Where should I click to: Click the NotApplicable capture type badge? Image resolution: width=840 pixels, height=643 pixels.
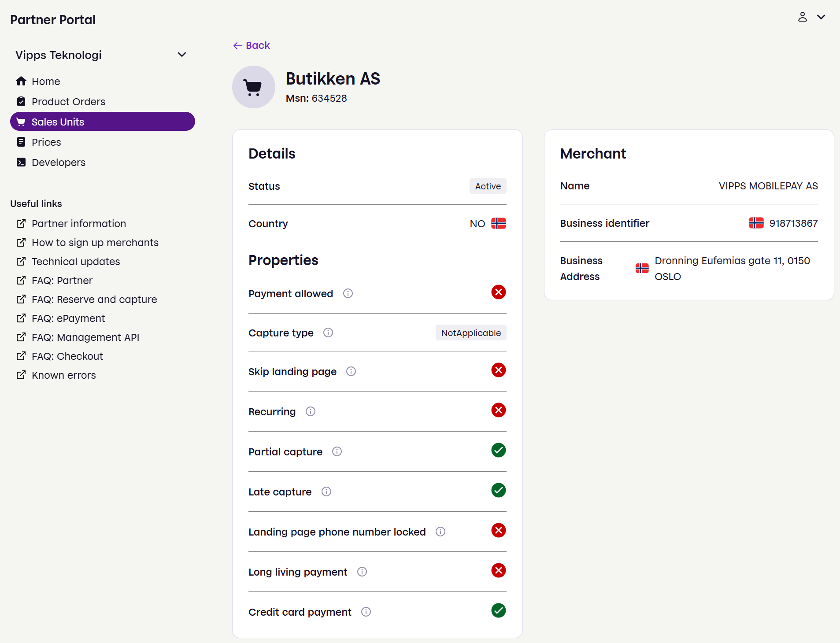(471, 333)
